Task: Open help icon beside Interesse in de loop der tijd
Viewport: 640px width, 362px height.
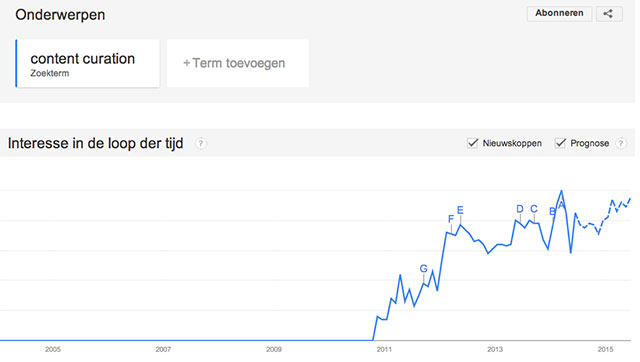Action: 200,144
